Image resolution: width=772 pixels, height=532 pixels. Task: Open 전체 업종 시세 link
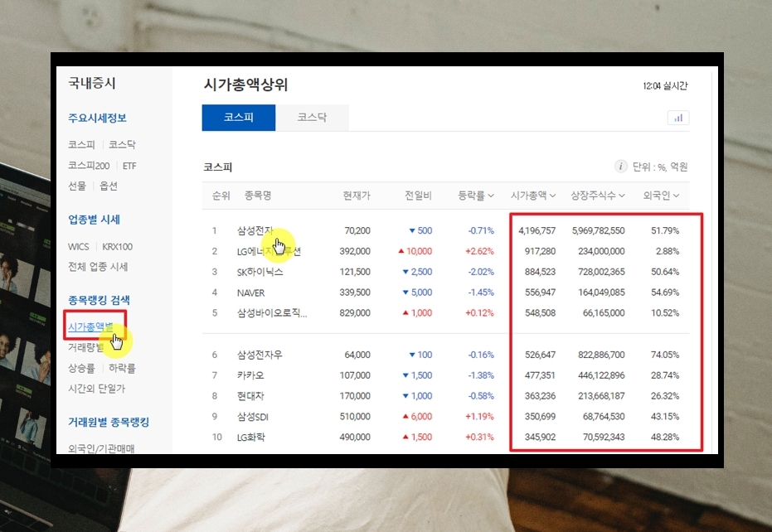pos(98,267)
